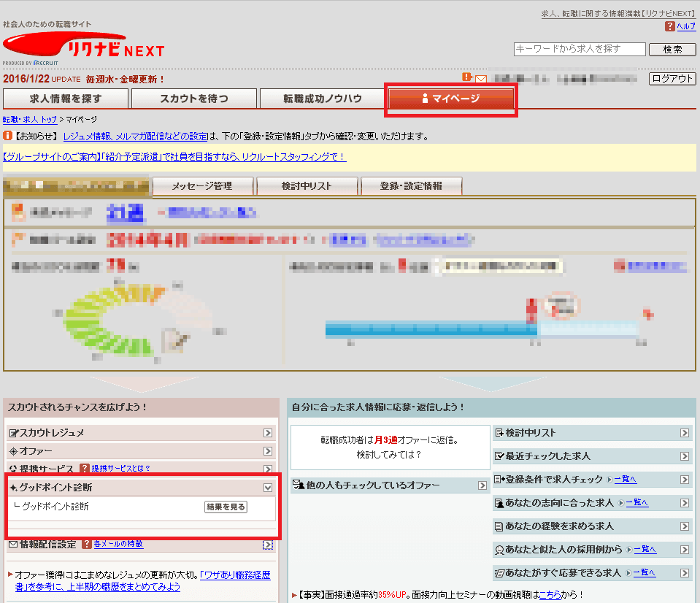Screen dimensions: 700x603
Task: Follow the 転職・求人トップ breadcrumb link
Action: click(30, 120)
